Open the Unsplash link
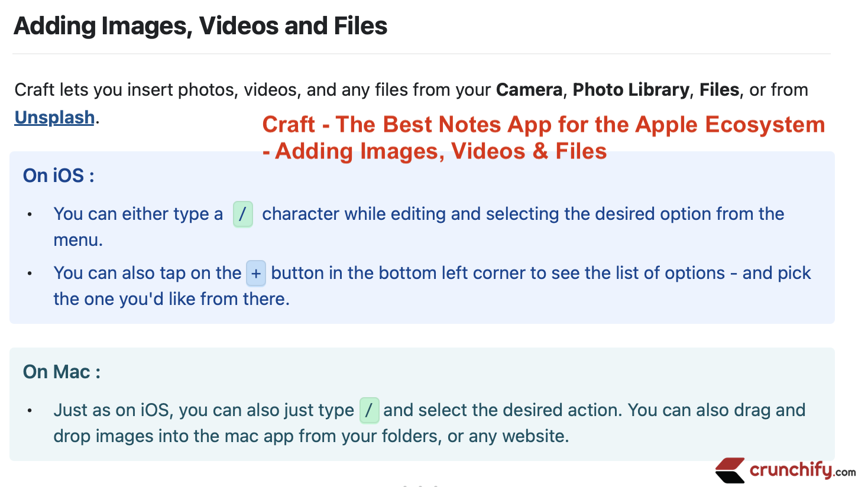This screenshot has width=868, height=487. pos(54,118)
